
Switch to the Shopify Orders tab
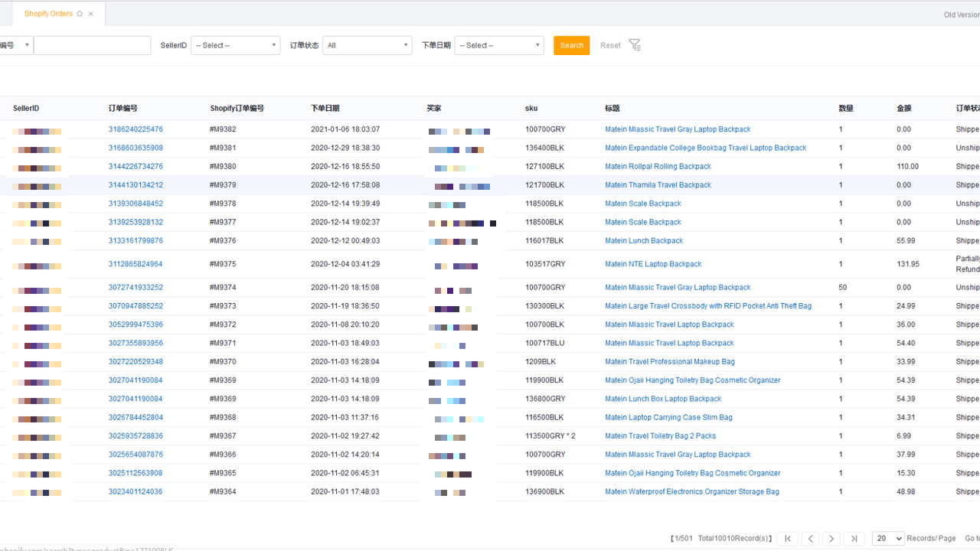click(x=48, y=14)
